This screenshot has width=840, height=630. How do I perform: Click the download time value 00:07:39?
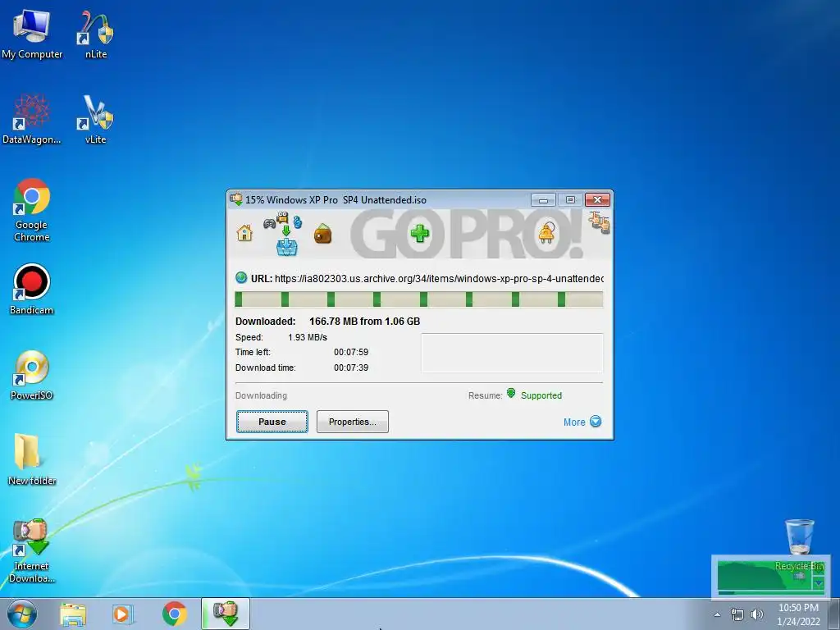[351, 368]
